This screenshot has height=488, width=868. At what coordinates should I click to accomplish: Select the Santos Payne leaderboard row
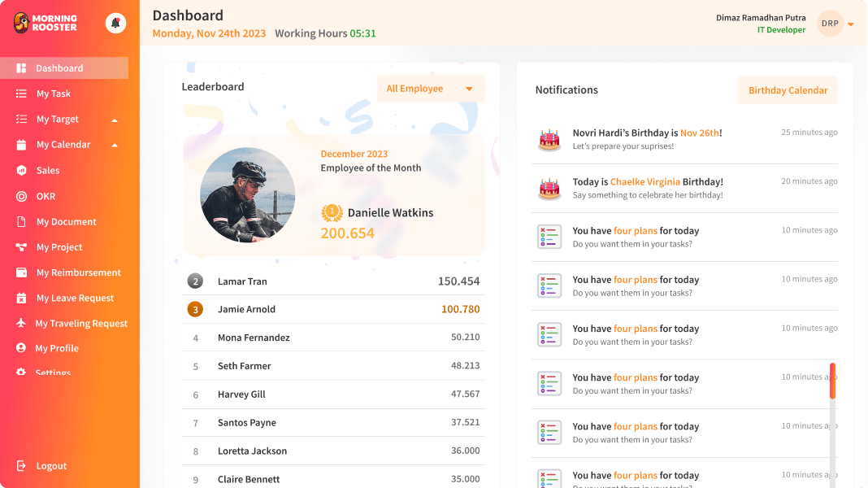coord(333,423)
